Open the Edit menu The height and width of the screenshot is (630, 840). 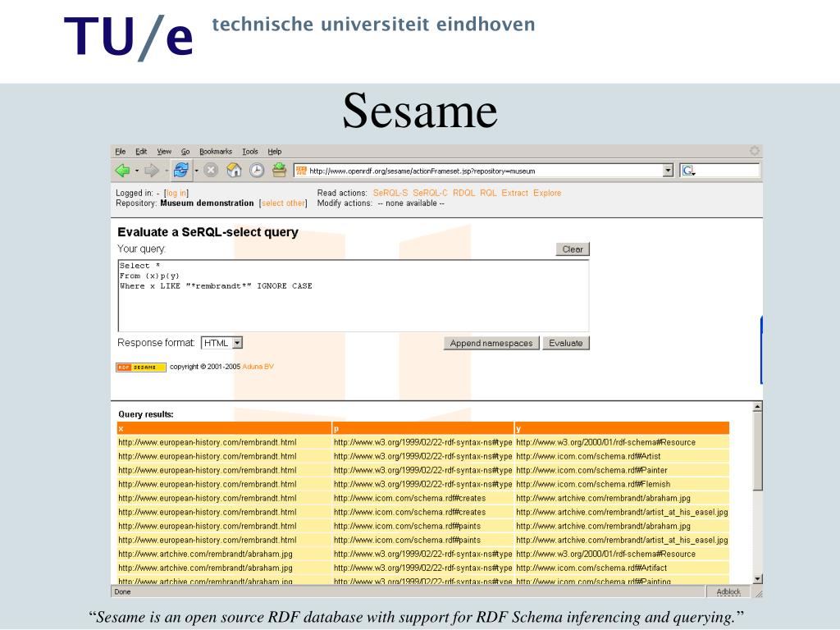(x=141, y=152)
